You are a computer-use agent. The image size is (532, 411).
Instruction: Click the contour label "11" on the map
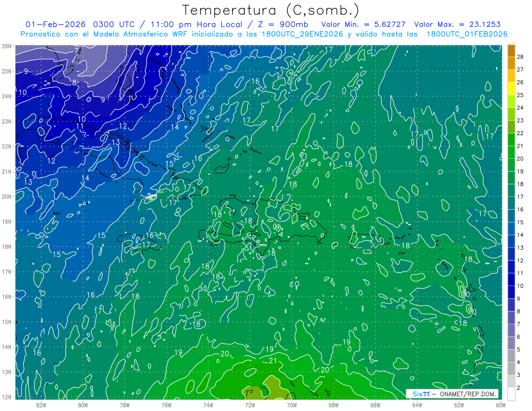[x=80, y=126]
